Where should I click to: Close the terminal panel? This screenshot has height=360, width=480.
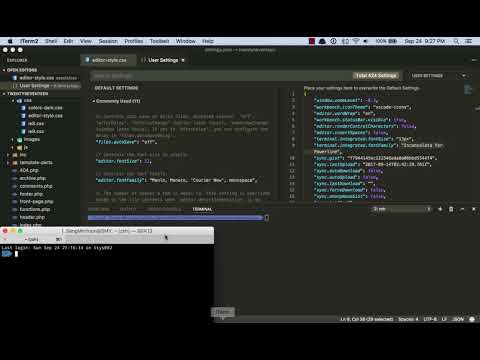[474, 209]
